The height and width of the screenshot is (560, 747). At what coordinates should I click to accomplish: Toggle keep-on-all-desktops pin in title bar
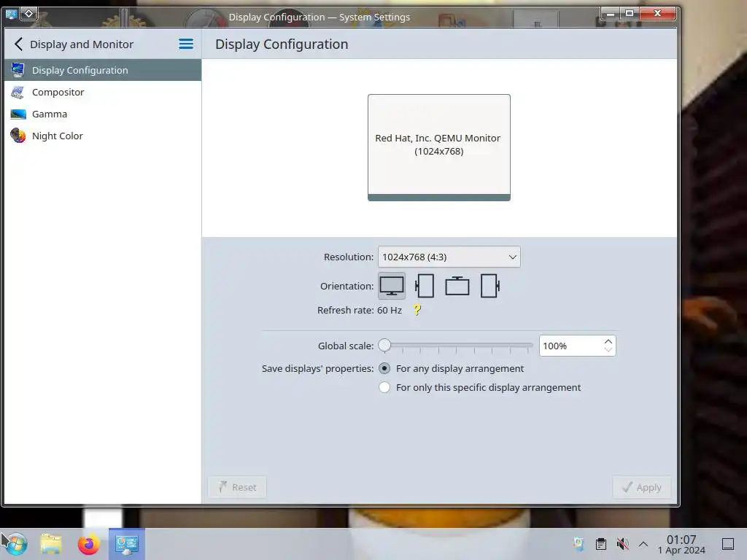[x=28, y=14]
